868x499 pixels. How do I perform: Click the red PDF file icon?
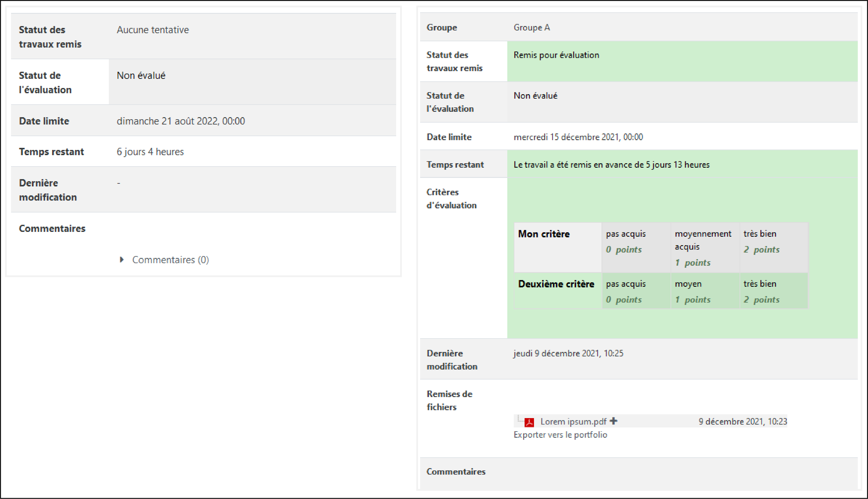pyautogui.click(x=529, y=422)
